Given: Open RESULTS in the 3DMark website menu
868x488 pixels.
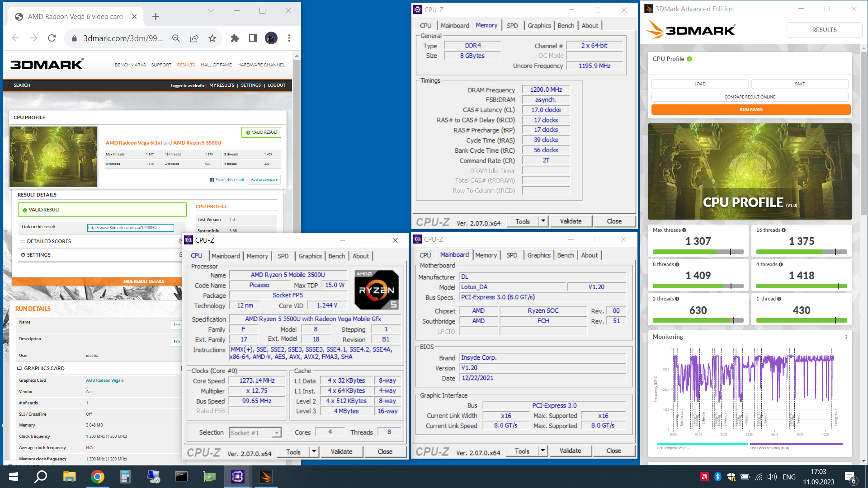Looking at the screenshot, I should coord(186,65).
